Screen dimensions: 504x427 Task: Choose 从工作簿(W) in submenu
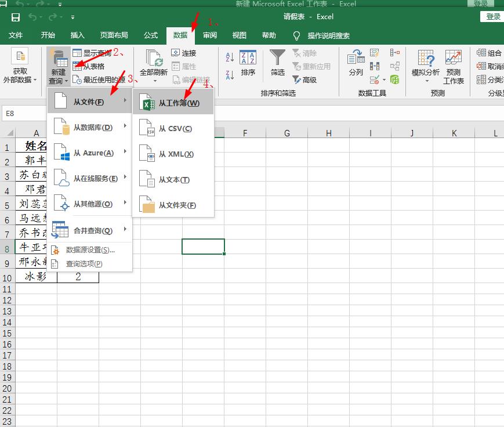pyautogui.click(x=173, y=103)
